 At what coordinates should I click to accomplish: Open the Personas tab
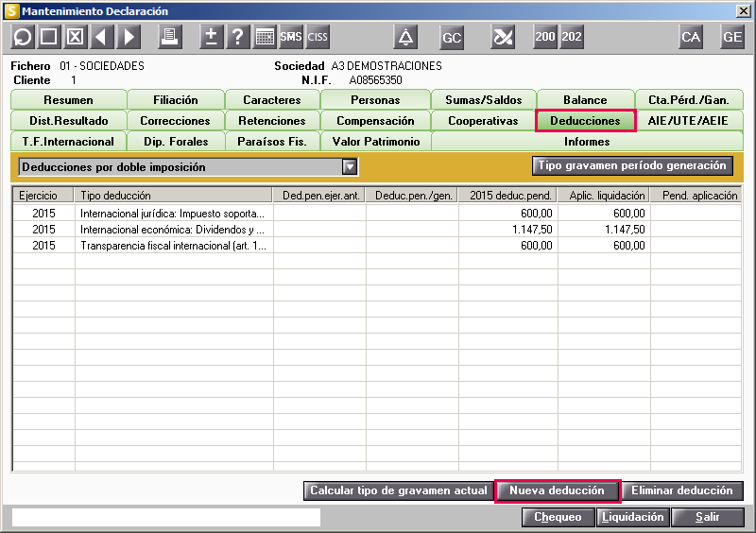(x=375, y=100)
